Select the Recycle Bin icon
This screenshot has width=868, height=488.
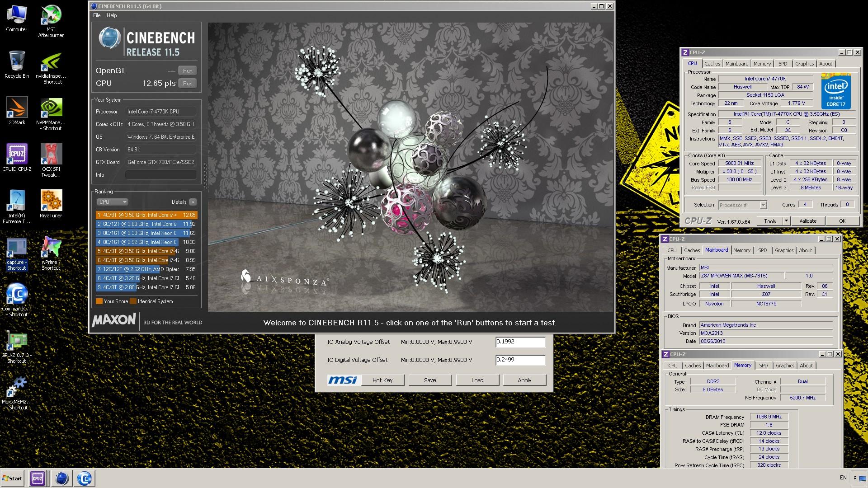point(17,65)
